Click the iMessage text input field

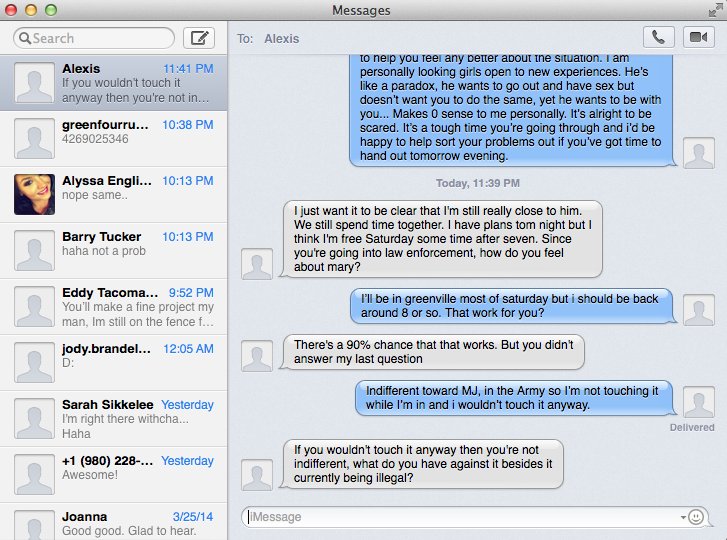click(x=464, y=517)
